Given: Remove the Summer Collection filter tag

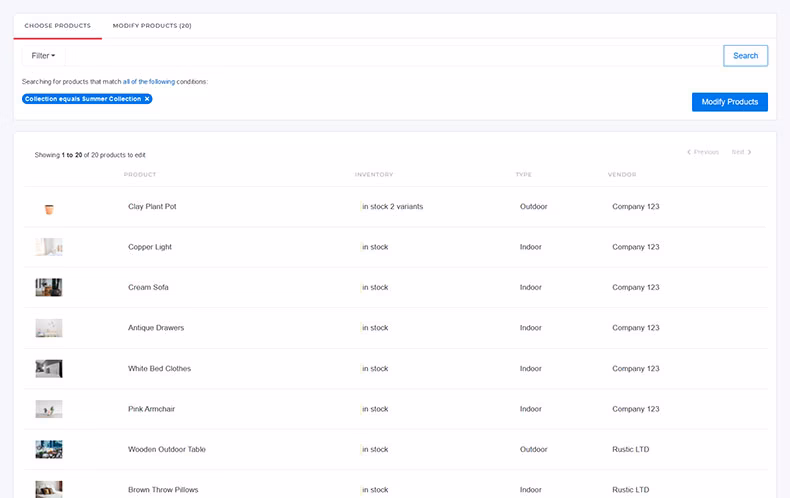Looking at the screenshot, I should [x=147, y=99].
